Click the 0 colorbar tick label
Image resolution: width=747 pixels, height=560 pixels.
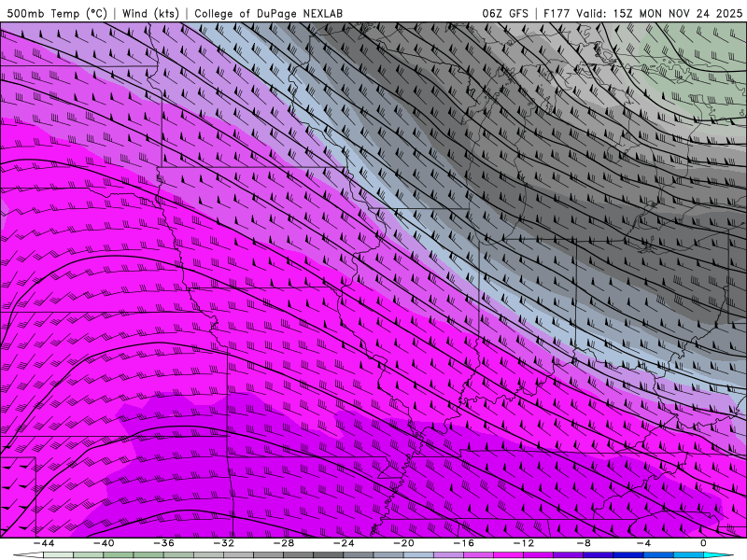[x=703, y=543]
